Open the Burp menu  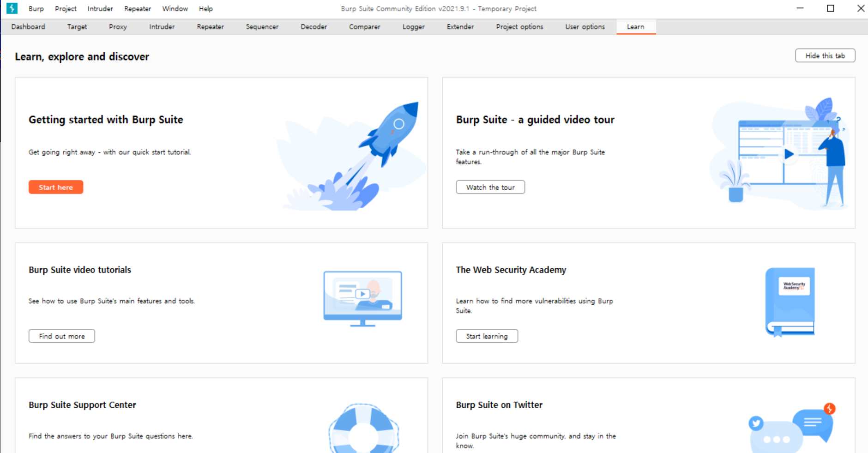(x=36, y=9)
